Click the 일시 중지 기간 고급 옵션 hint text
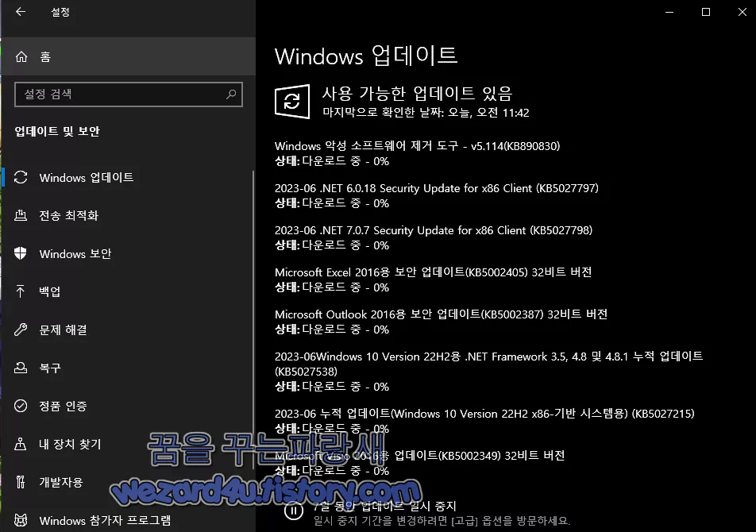 442,521
